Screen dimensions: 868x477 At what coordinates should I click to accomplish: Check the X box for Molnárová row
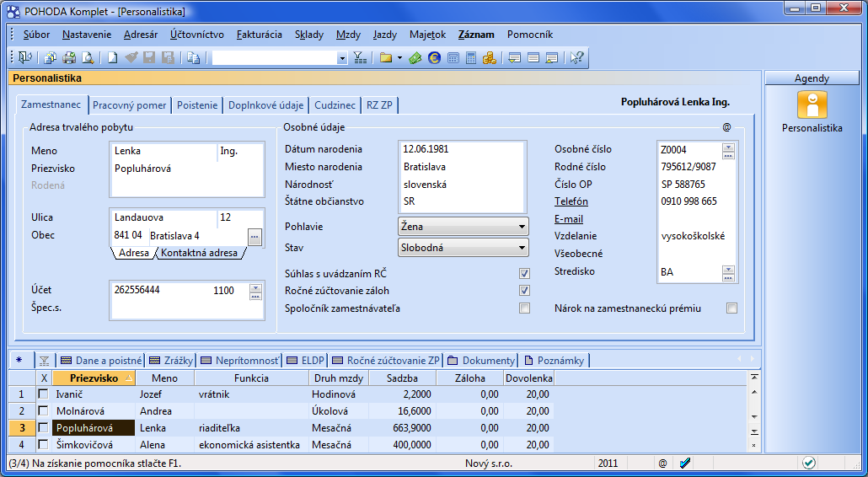pyautogui.click(x=43, y=410)
